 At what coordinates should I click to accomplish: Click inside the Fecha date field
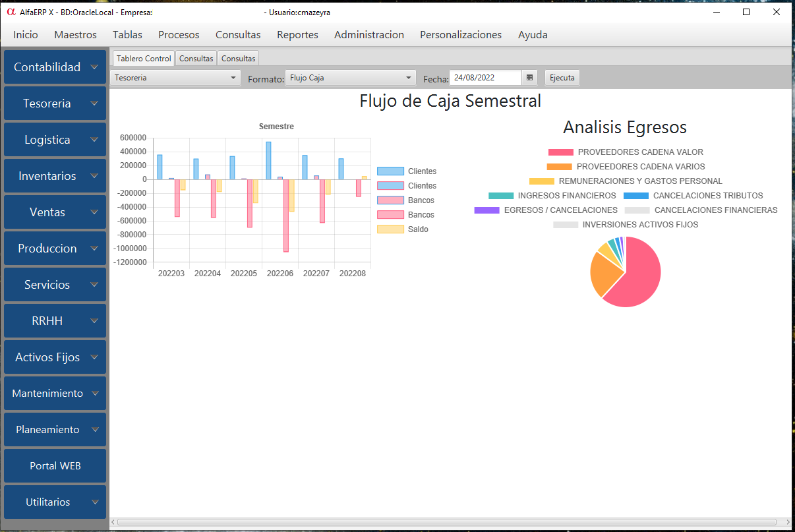485,78
